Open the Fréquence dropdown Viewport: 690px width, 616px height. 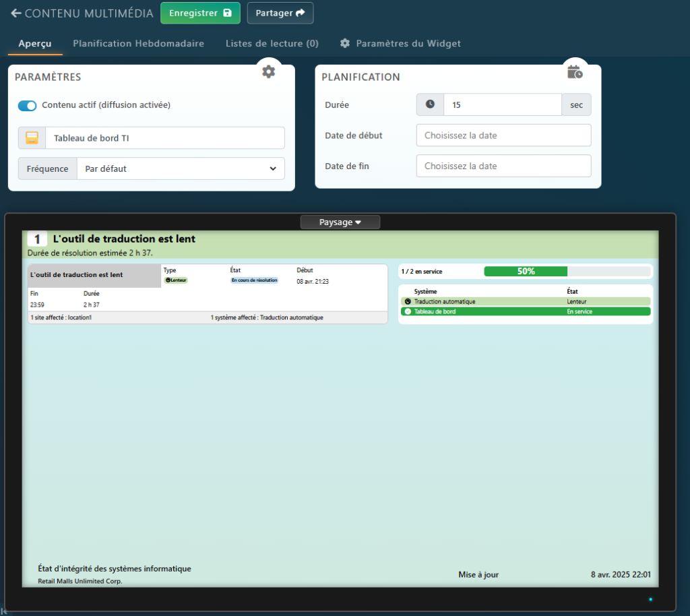[180, 168]
